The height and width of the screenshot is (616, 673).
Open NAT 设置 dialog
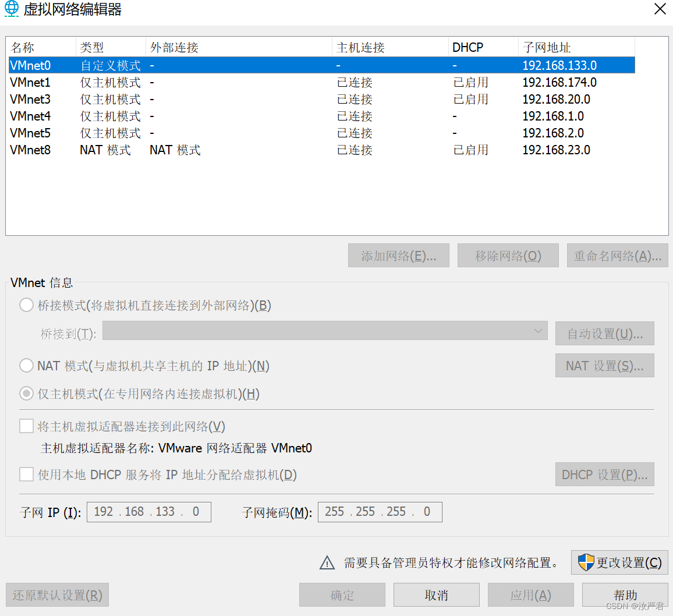604,365
